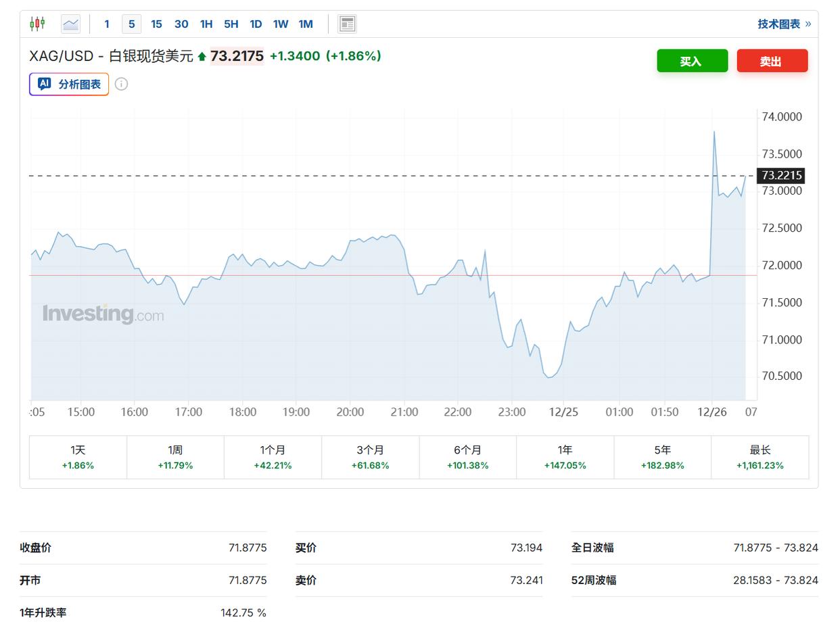Choose the 1H chart interval
Viewport: 840px width, 626px height.
click(206, 24)
